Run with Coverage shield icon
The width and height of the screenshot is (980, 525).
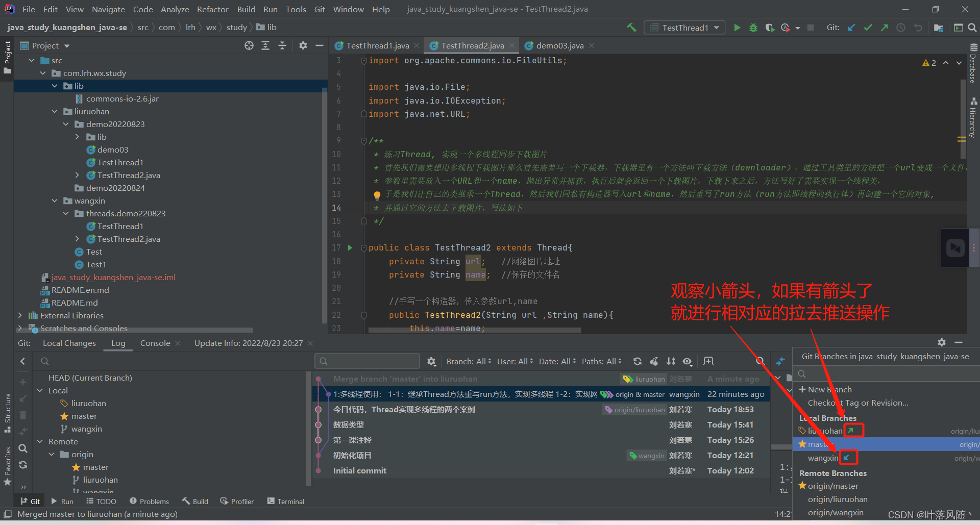click(x=769, y=28)
